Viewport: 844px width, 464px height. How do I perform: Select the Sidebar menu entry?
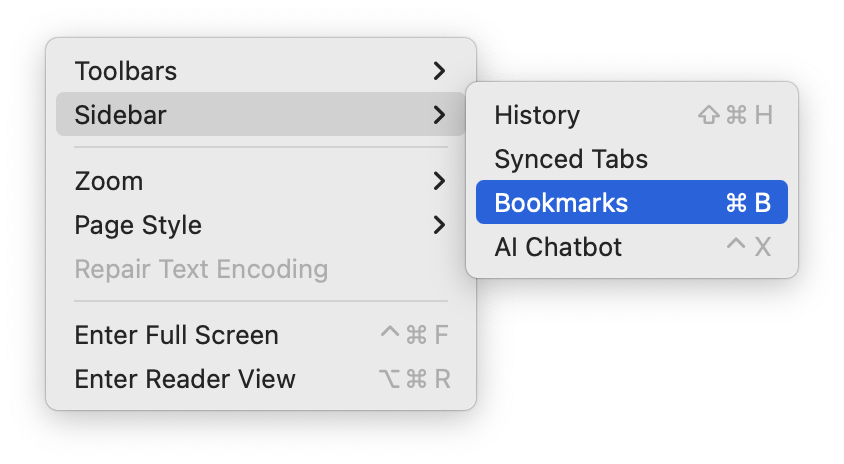(261, 114)
